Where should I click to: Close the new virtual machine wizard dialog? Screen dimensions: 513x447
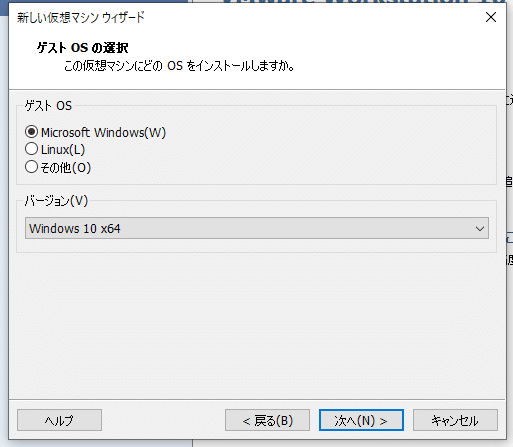click(x=491, y=17)
